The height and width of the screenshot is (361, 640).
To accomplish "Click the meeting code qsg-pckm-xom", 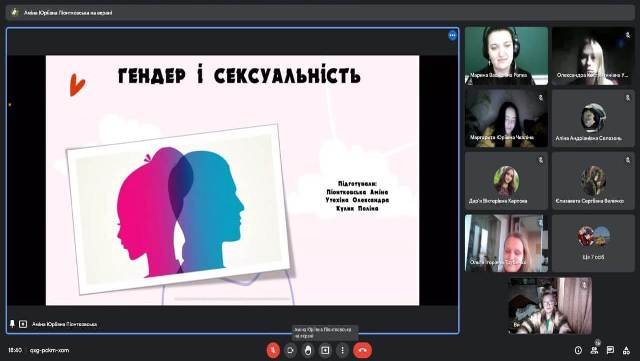I will pyautogui.click(x=49, y=350).
